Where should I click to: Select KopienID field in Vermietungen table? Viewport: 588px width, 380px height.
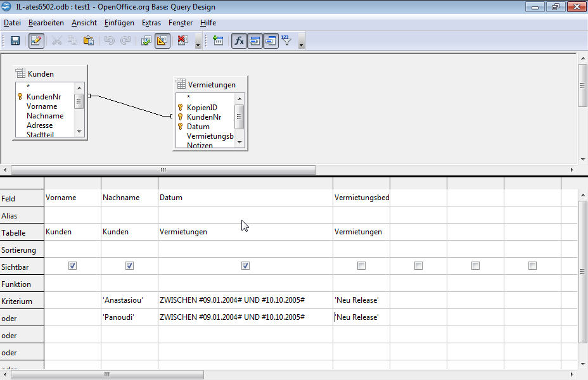coord(201,108)
